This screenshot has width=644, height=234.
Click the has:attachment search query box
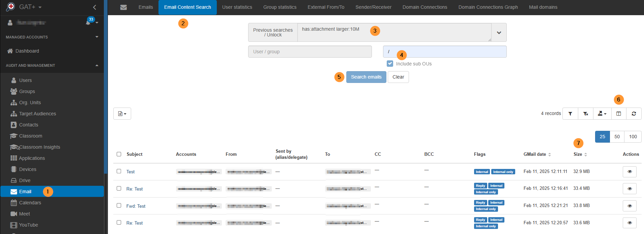pos(394,32)
